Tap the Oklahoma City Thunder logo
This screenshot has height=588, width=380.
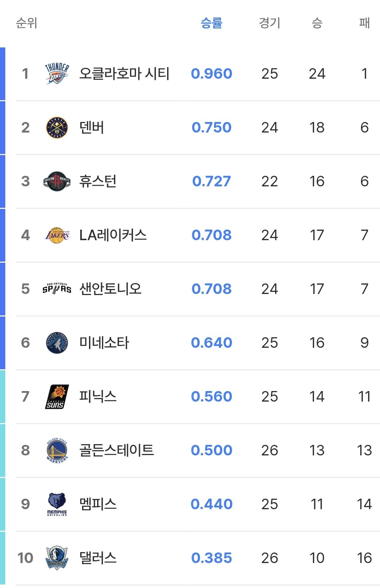(x=57, y=74)
